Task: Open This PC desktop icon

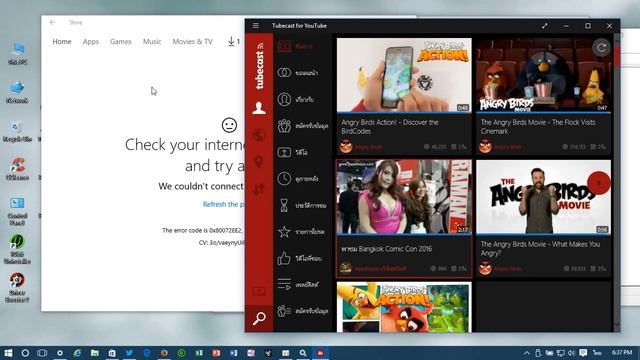Action: click(x=18, y=53)
